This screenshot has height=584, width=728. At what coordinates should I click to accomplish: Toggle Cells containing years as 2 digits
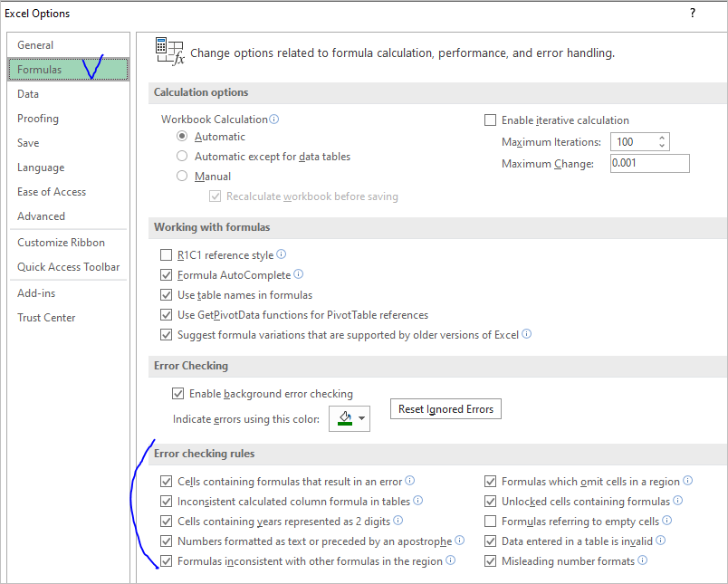pos(166,522)
